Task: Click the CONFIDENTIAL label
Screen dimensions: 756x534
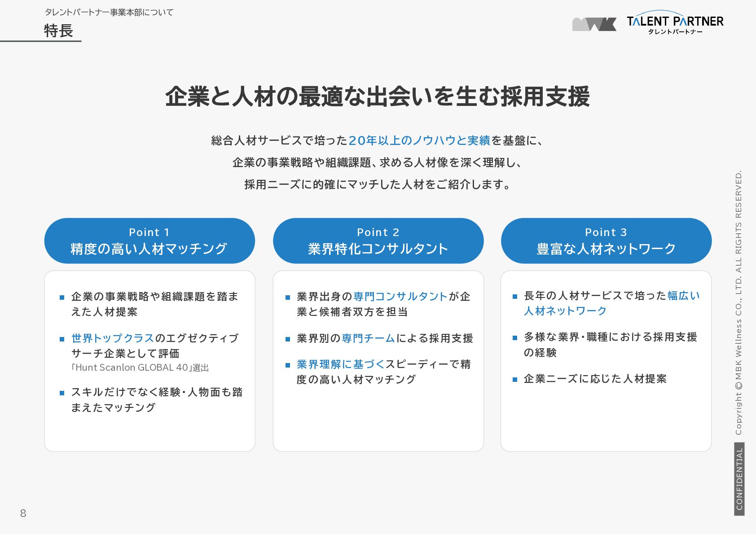Action: click(739, 479)
